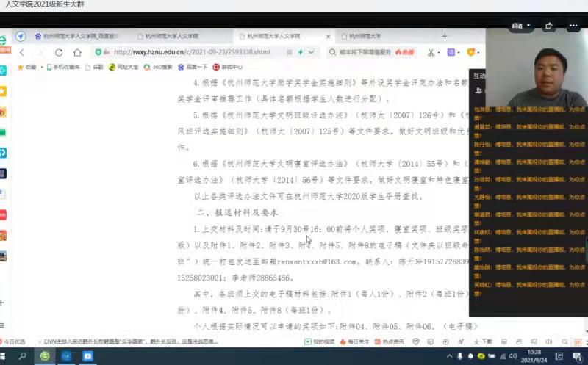The height and width of the screenshot is (365, 588).
Task: Open a new tab with the plus button
Action: (x=444, y=36)
